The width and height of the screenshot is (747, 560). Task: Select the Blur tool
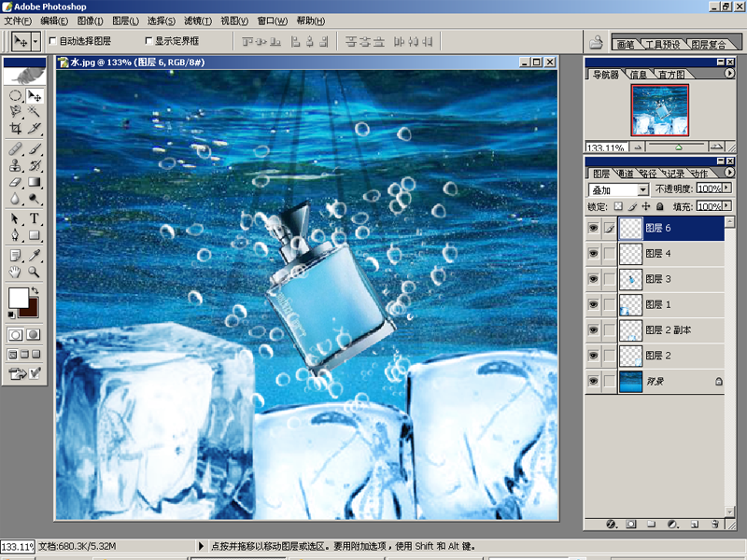tap(15, 198)
